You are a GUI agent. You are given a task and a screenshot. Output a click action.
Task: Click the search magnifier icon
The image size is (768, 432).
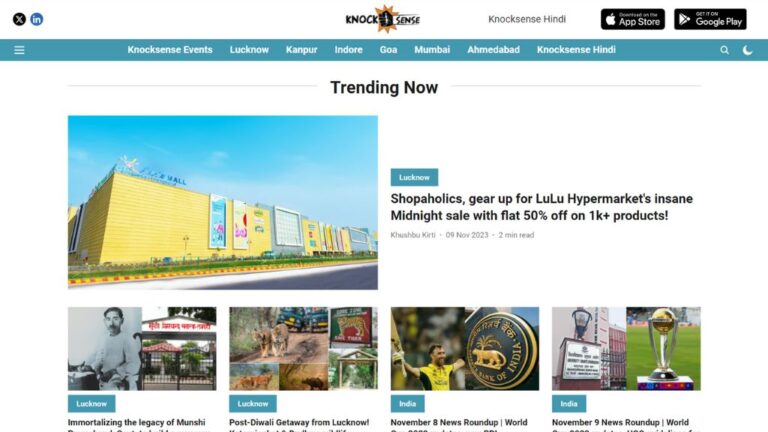[724, 50]
